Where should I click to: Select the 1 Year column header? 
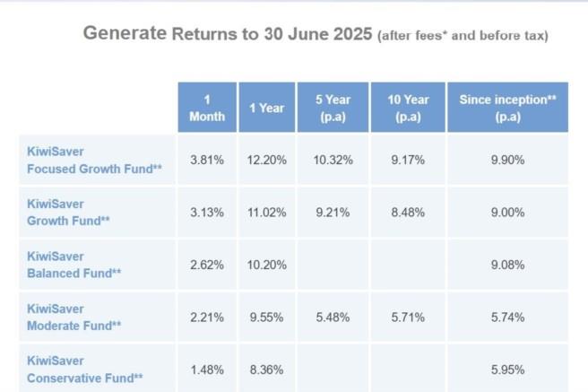pyautogui.click(x=266, y=108)
